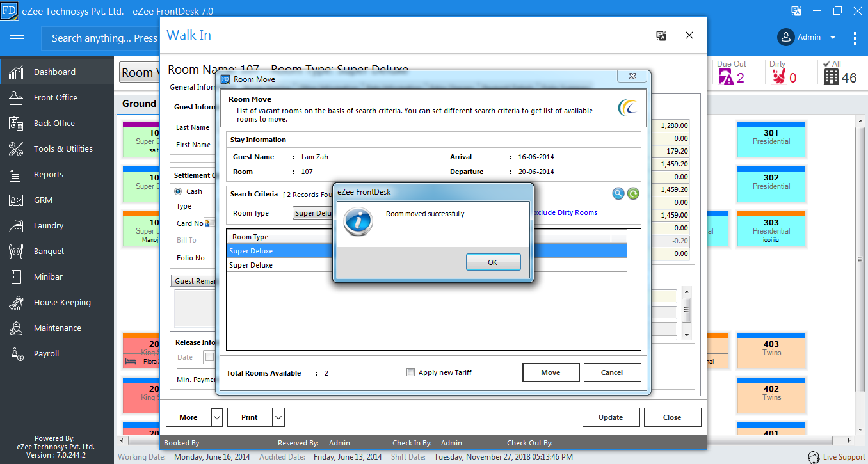The image size is (868, 464).
Task: Click the Card No lookup icon
Action: click(209, 223)
